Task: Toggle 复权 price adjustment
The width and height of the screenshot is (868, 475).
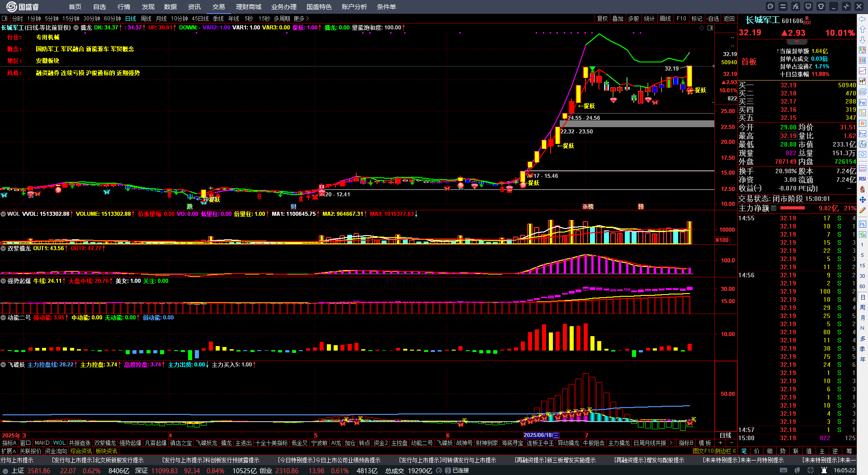Action: tap(602, 19)
